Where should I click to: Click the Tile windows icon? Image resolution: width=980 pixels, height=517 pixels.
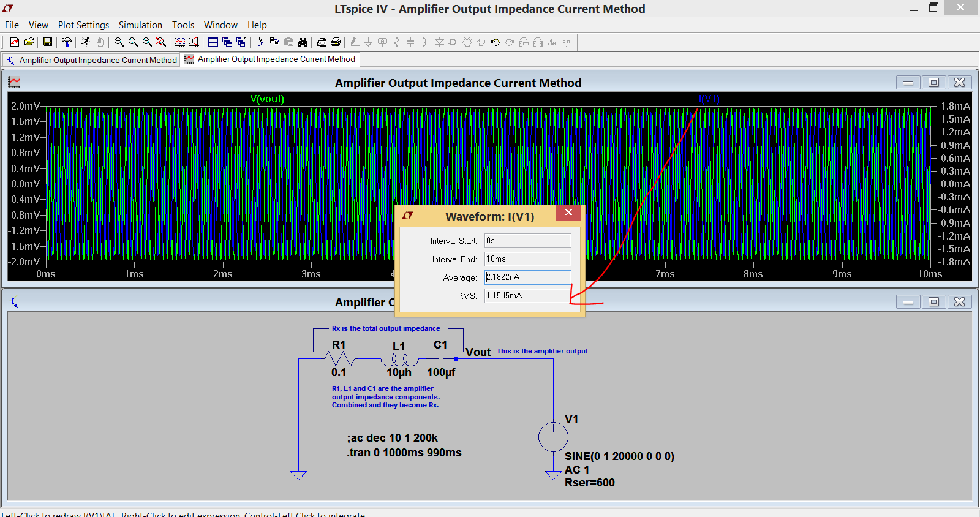pyautogui.click(x=213, y=42)
